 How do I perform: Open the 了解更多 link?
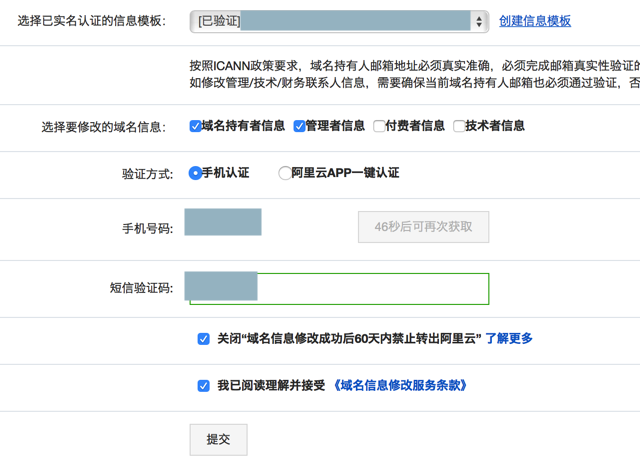pyautogui.click(x=509, y=339)
